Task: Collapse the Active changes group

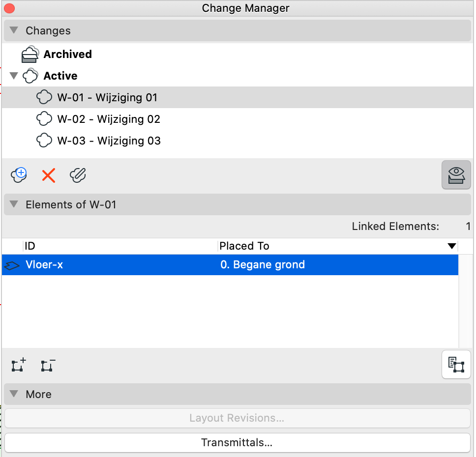Action: (14, 76)
